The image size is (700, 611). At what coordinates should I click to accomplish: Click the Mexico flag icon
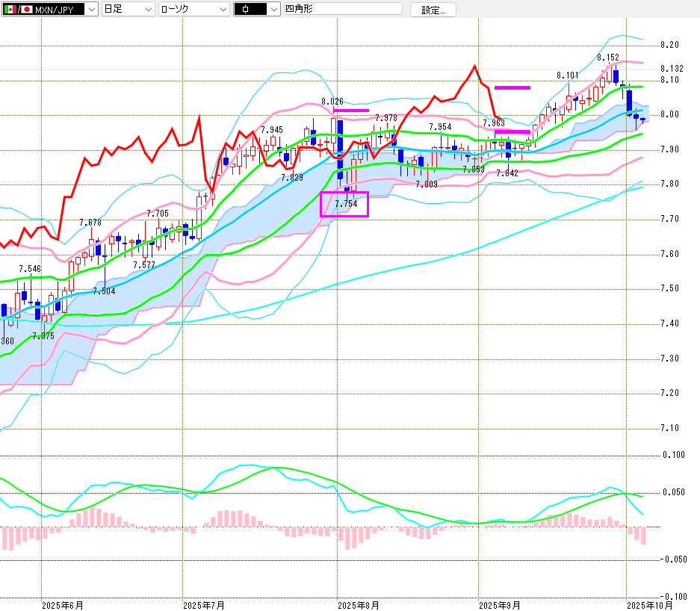(10, 10)
